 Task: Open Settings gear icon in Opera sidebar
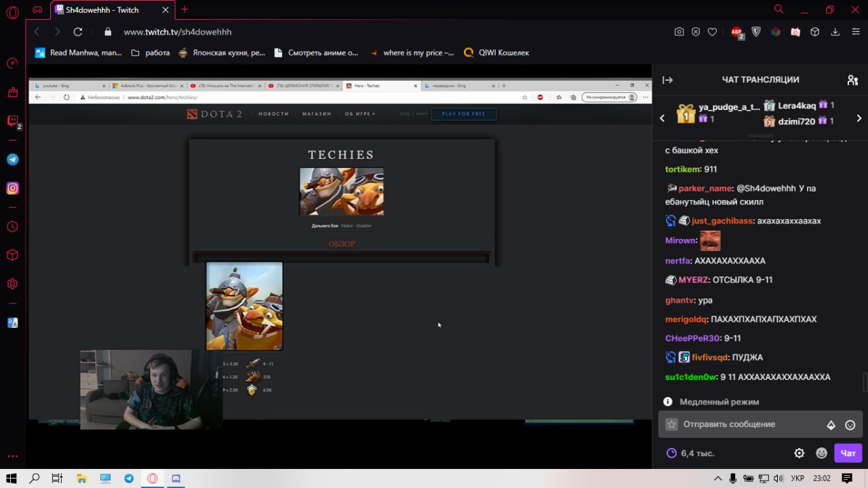[12, 284]
